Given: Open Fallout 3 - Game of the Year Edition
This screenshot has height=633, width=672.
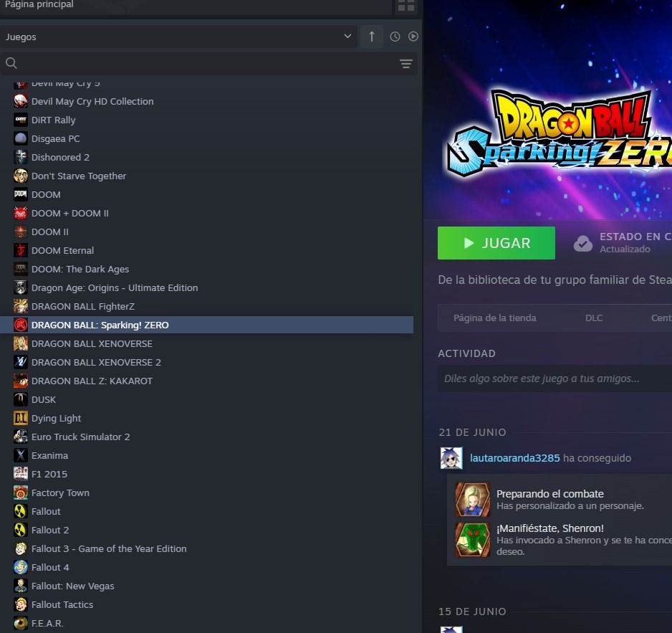Looking at the screenshot, I should click(206, 549).
